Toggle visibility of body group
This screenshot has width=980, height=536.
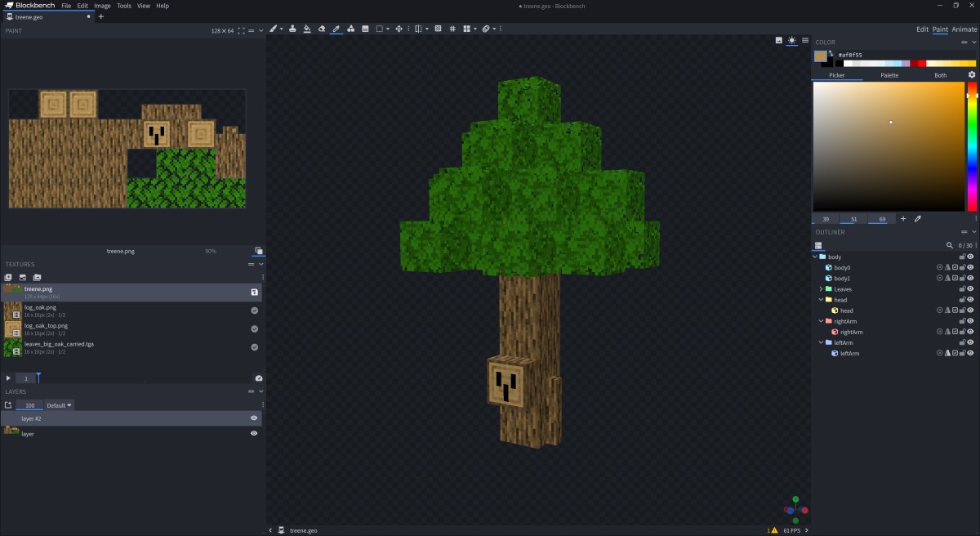[x=970, y=257]
